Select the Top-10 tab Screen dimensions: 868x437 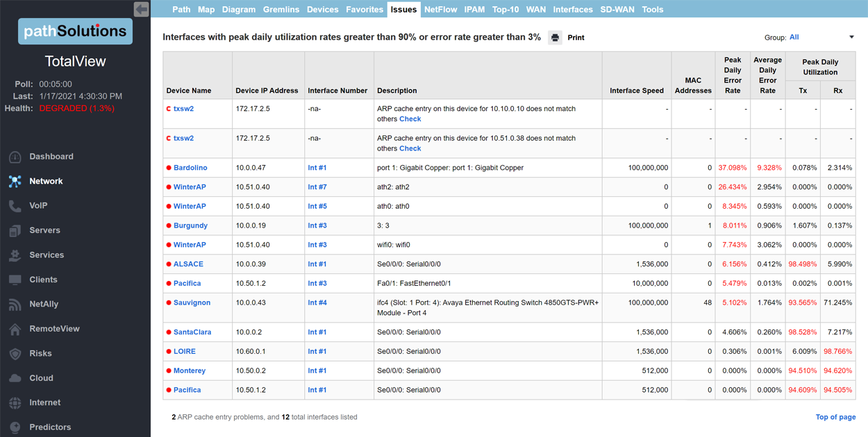(505, 10)
